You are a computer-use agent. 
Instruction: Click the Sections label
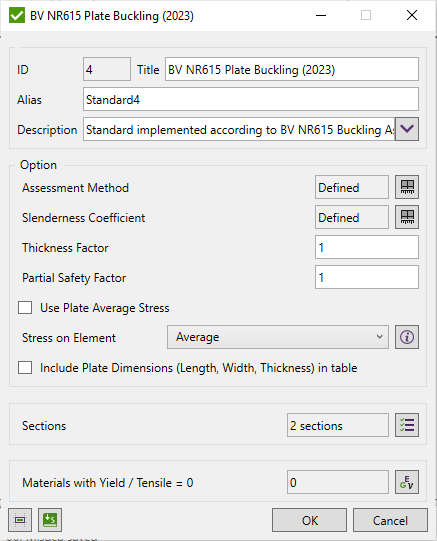[44, 426]
